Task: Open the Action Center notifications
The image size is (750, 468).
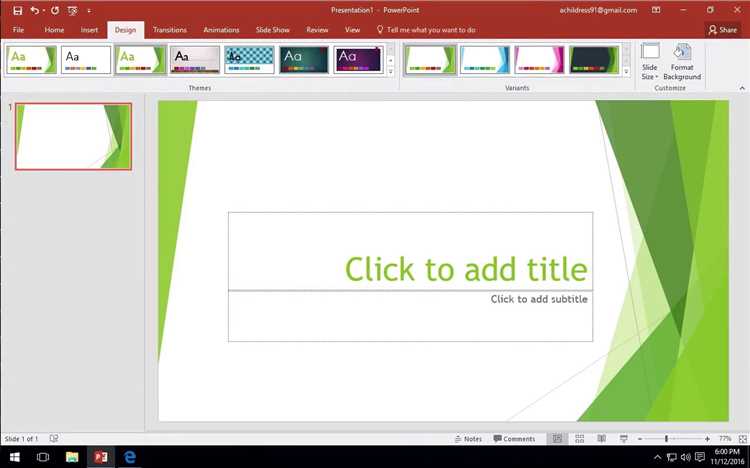Action: pyautogui.click(x=700, y=457)
